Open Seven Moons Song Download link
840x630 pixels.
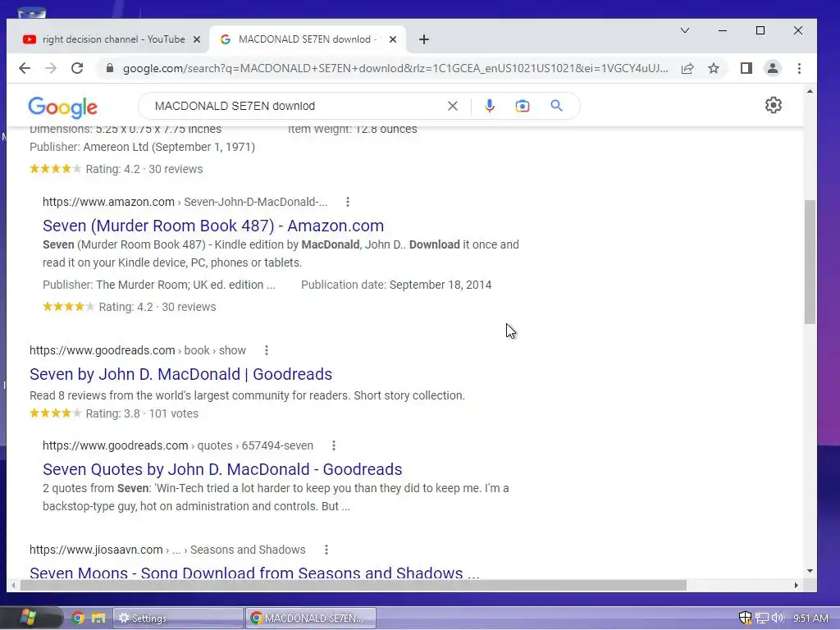(x=254, y=572)
